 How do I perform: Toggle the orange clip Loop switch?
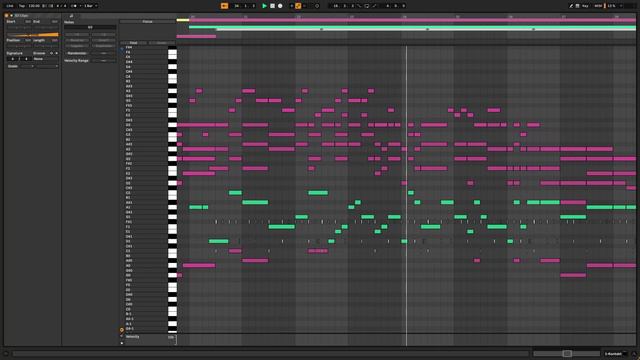coord(33,35)
